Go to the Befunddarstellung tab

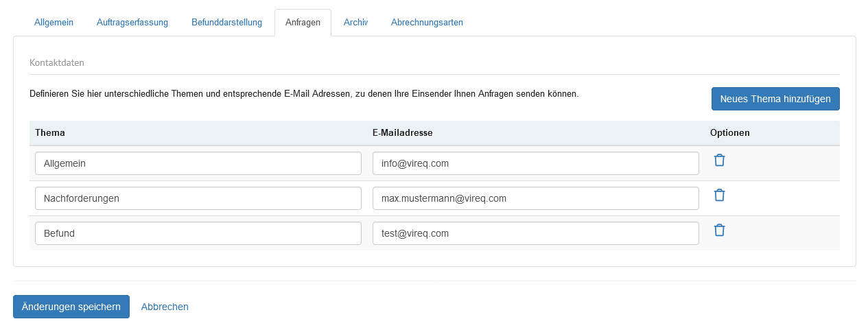226,23
